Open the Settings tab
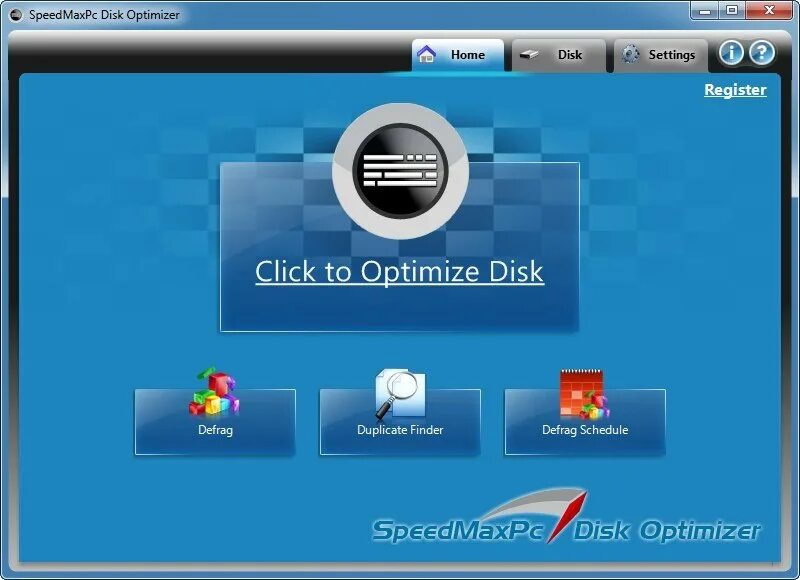Screen dimensions: 800x580 click(x=661, y=55)
